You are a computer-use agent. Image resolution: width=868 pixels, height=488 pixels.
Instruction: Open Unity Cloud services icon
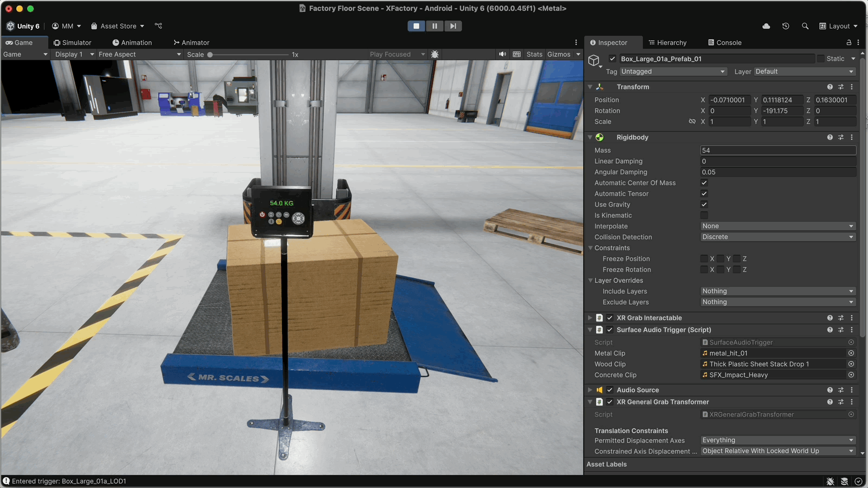(x=766, y=26)
